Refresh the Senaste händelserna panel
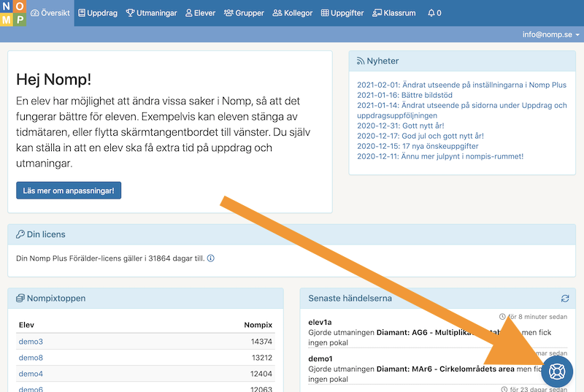Viewport: 584px width, 392px height. click(x=565, y=298)
